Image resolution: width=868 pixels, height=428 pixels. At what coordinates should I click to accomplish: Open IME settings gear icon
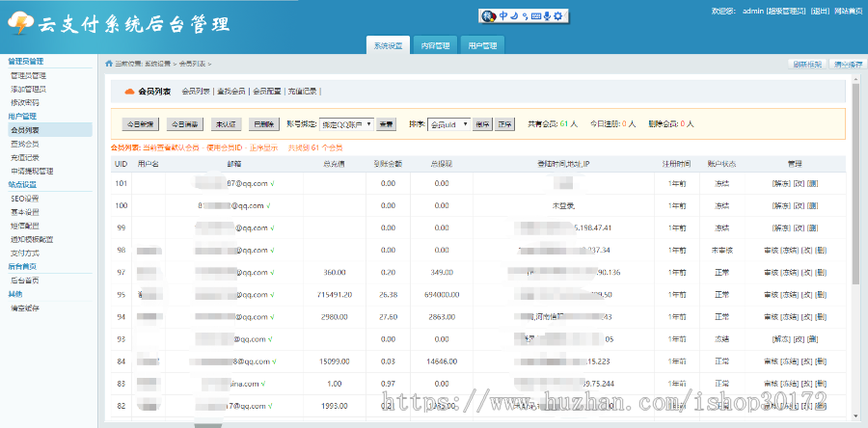tap(558, 16)
